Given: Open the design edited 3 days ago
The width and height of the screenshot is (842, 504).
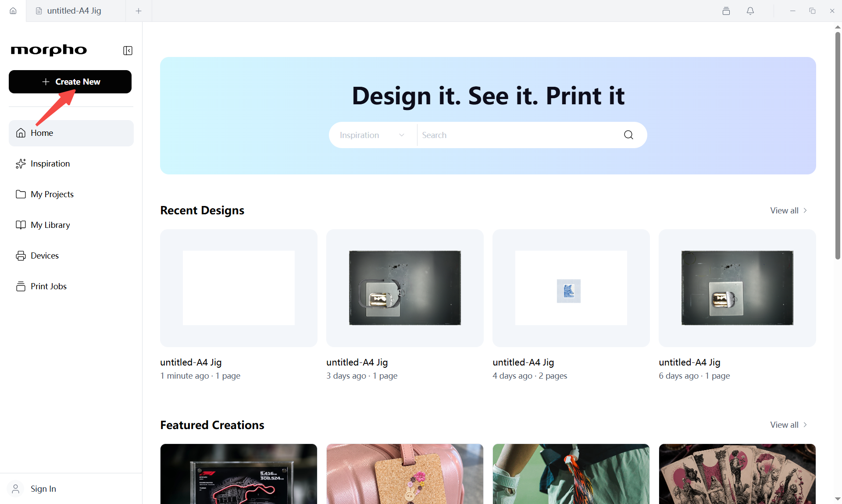Looking at the screenshot, I should (405, 288).
